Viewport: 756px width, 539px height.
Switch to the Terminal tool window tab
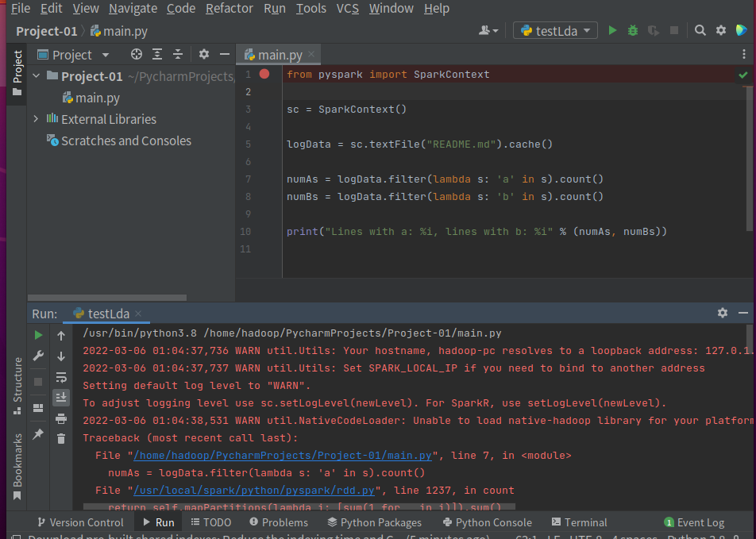point(578,522)
